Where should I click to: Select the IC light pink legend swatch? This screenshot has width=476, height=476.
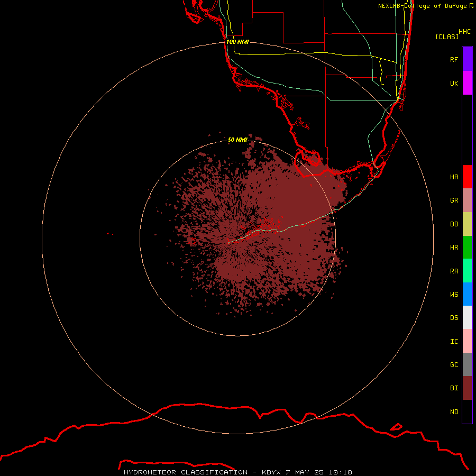[467, 341]
